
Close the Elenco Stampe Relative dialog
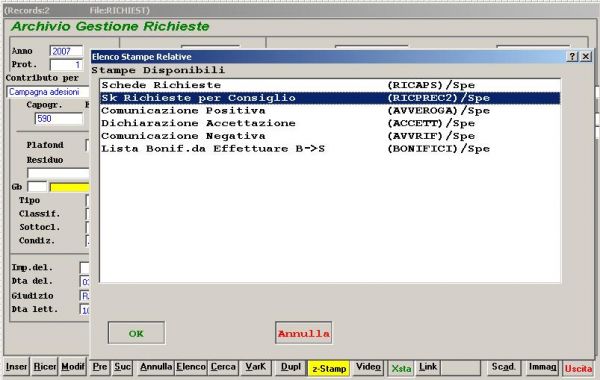point(586,57)
